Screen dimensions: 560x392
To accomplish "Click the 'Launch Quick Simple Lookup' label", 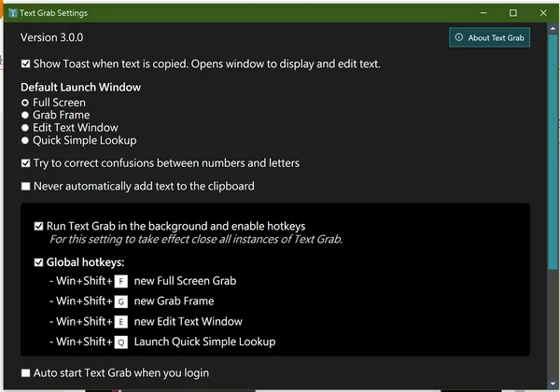I will 204,342.
